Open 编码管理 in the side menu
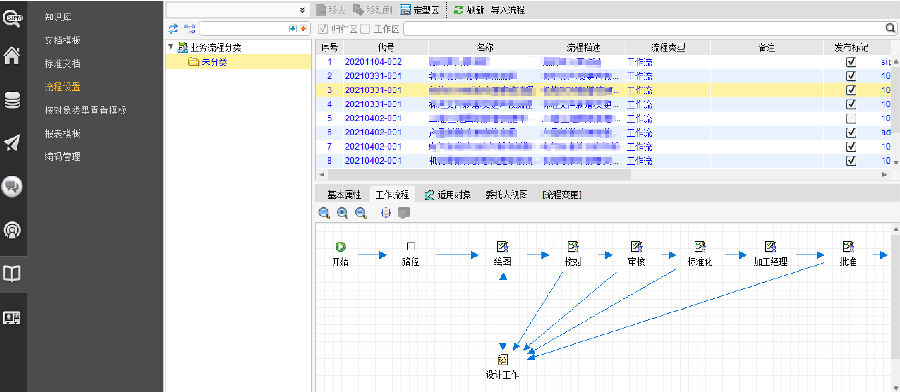The height and width of the screenshot is (392, 900). coord(63,156)
